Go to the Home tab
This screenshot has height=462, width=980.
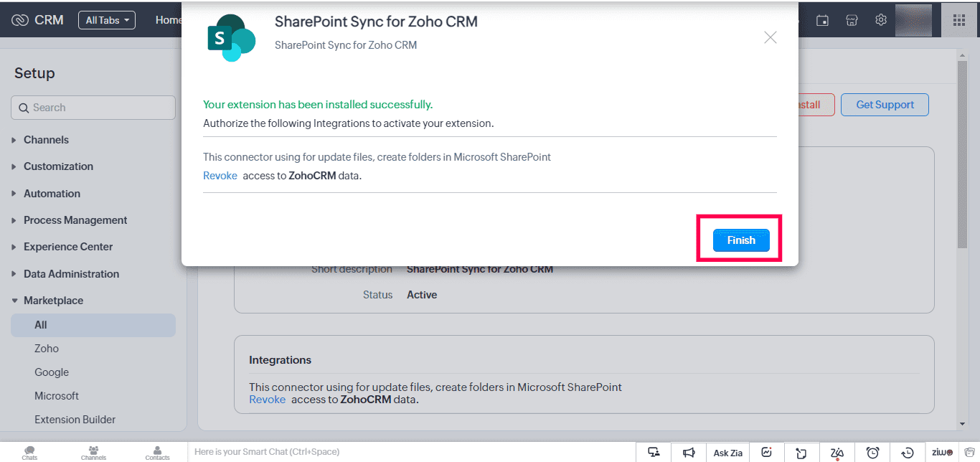(169, 20)
